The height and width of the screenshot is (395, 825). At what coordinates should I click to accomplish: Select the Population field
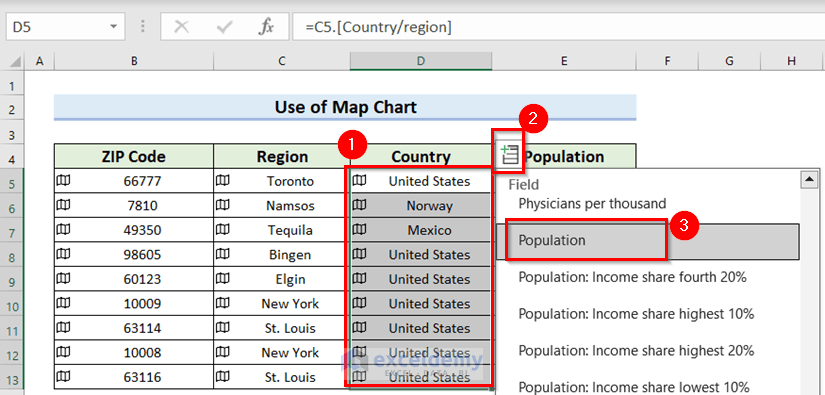point(648,241)
